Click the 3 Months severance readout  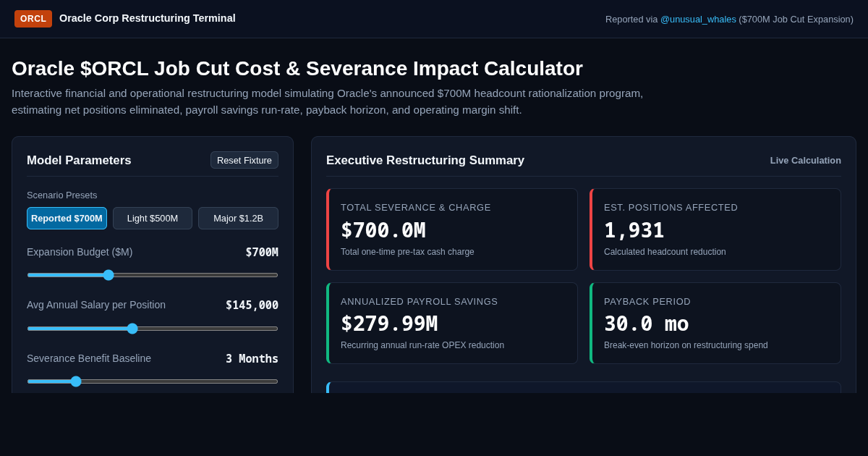(252, 359)
